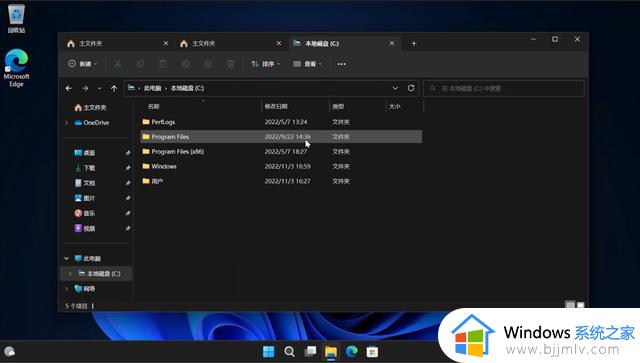
Task: Click the drive icon in address bar
Action: [131, 88]
